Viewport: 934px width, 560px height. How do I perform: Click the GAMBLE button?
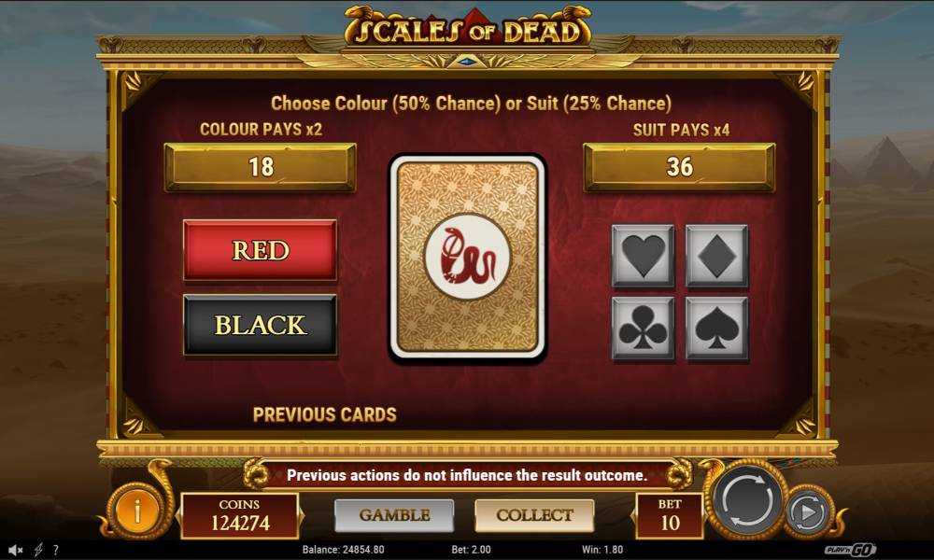point(394,515)
